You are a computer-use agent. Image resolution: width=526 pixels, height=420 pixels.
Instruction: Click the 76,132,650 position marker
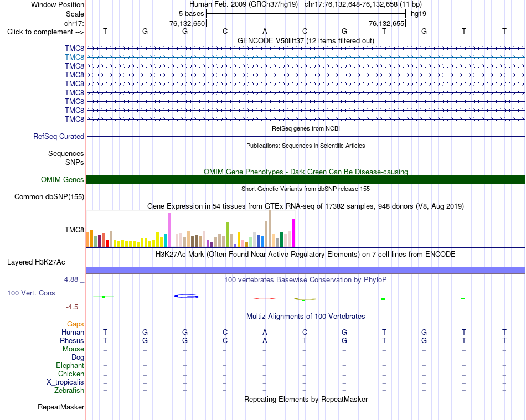[187, 23]
